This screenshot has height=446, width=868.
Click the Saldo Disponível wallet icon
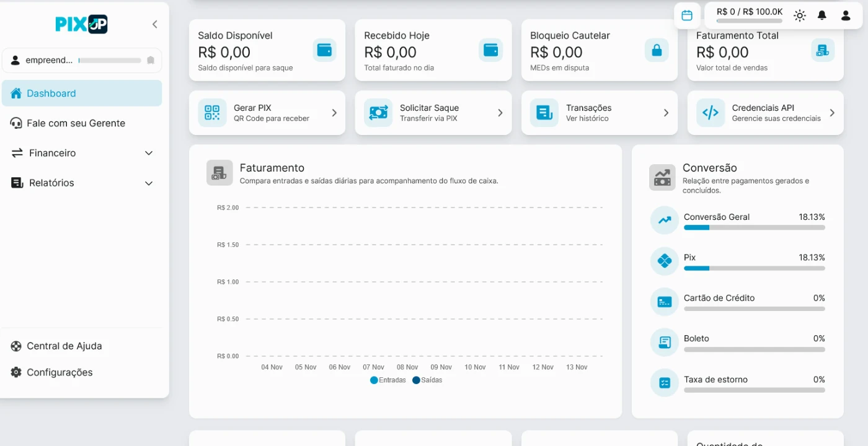pyautogui.click(x=324, y=50)
